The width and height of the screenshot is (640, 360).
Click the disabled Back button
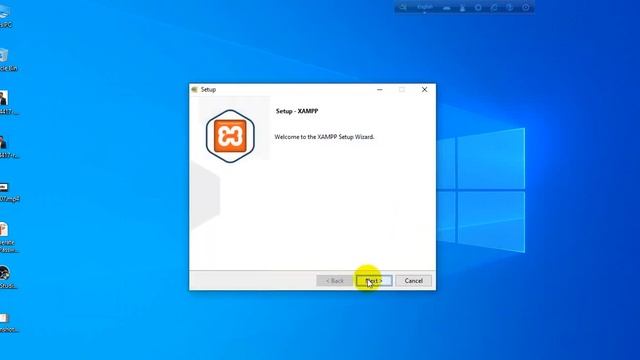point(335,281)
